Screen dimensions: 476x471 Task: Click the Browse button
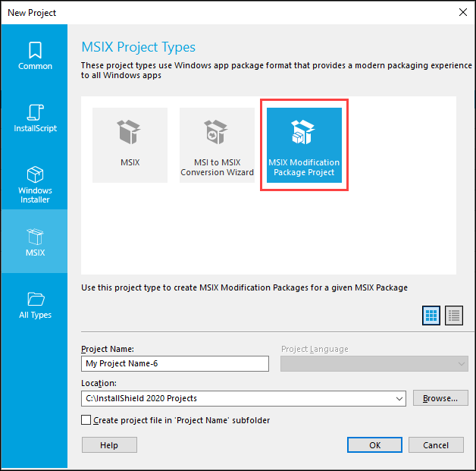440,398
